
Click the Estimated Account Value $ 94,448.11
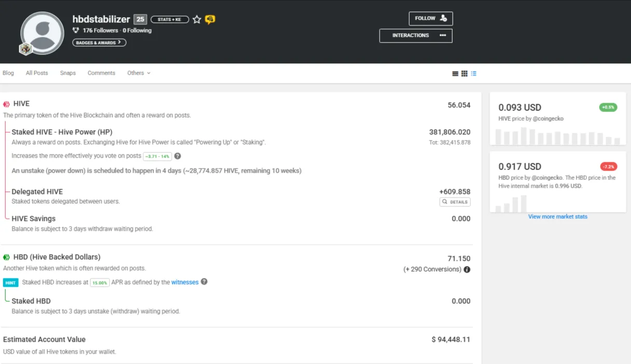point(451,340)
